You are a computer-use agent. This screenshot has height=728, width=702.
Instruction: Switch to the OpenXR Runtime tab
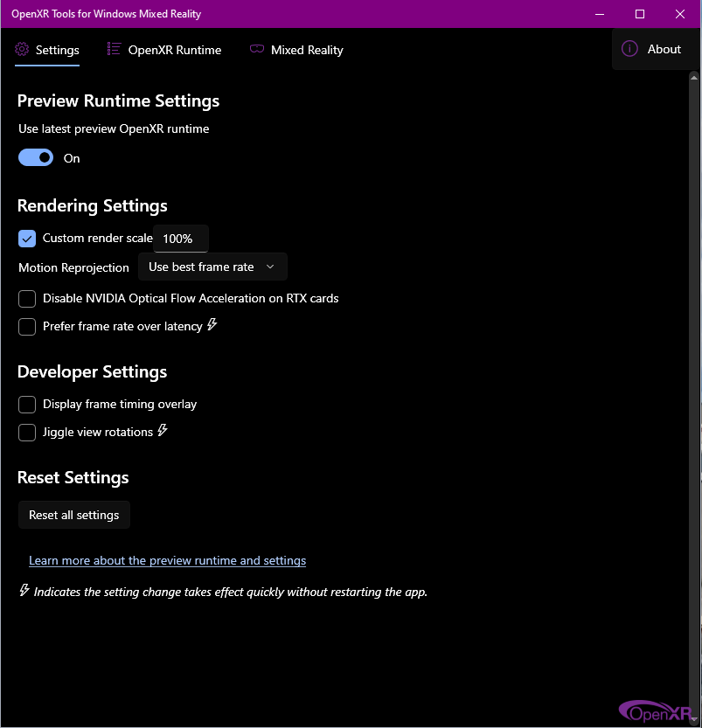(164, 50)
